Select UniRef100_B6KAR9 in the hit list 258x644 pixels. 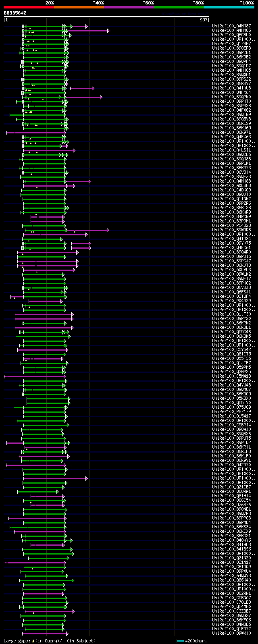(x=231, y=212)
